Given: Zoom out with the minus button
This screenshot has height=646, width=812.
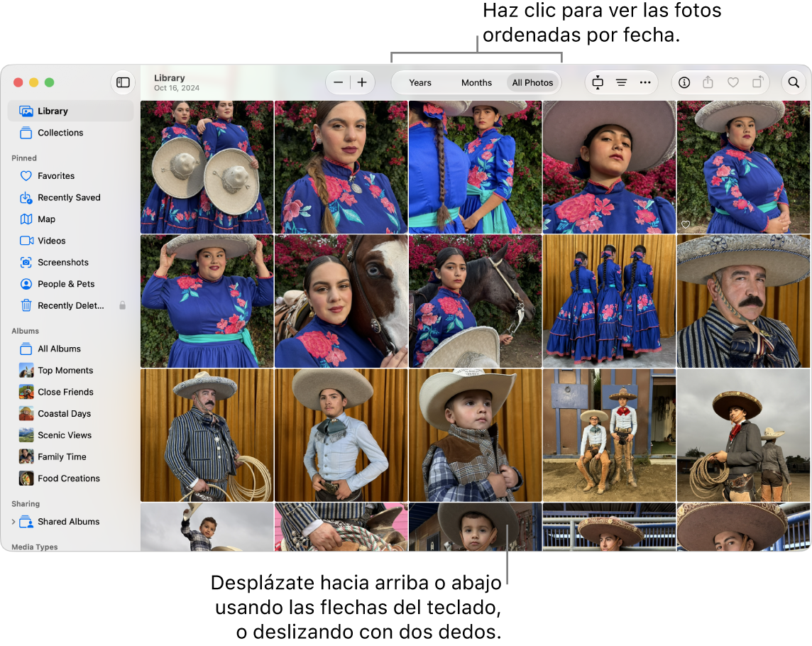Looking at the screenshot, I should pos(338,82).
